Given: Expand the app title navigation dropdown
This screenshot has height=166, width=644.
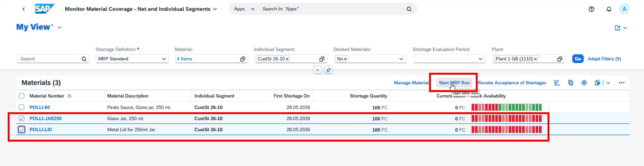Looking at the screenshot, I should 215,9.
